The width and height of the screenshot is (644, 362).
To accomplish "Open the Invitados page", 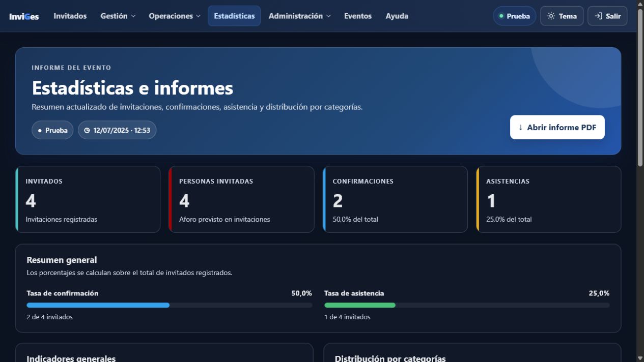I will (x=70, y=16).
